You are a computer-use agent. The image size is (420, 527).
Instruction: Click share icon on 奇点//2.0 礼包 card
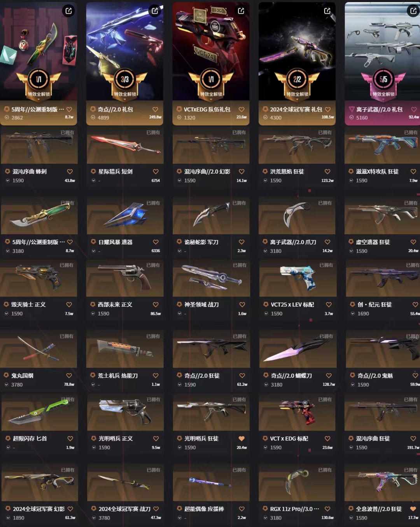click(x=155, y=11)
